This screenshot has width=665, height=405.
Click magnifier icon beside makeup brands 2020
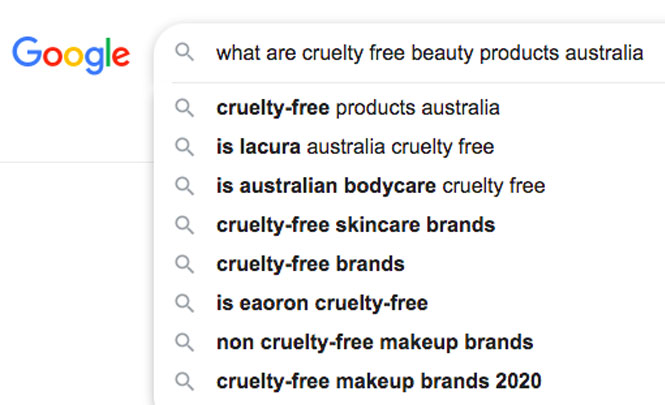[x=184, y=381]
